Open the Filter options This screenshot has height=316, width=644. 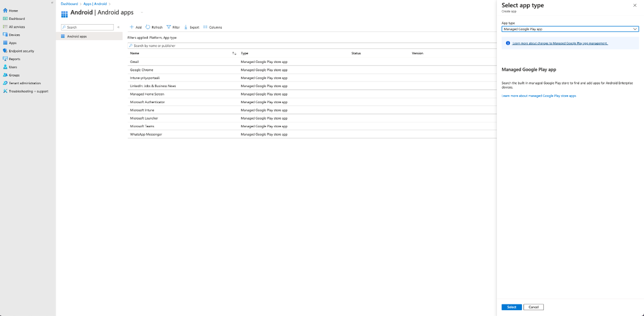pyautogui.click(x=173, y=27)
